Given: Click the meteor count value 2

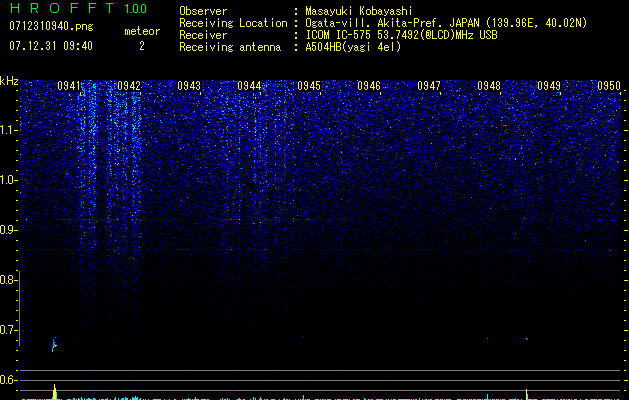Looking at the screenshot, I should coord(142,46).
